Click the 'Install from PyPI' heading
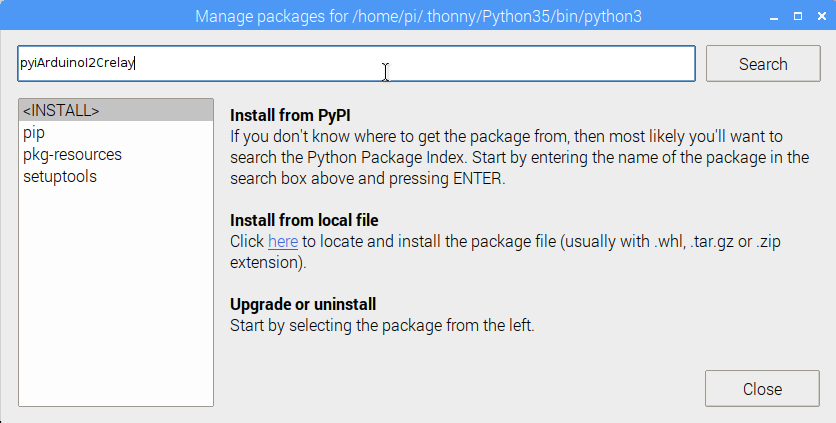 (290, 115)
